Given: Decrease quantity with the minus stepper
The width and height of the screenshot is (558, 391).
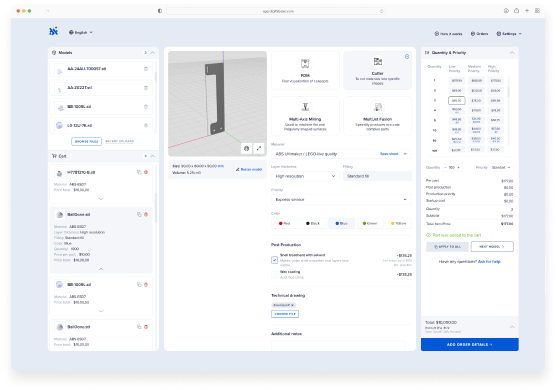Looking at the screenshot, I should [x=445, y=168].
